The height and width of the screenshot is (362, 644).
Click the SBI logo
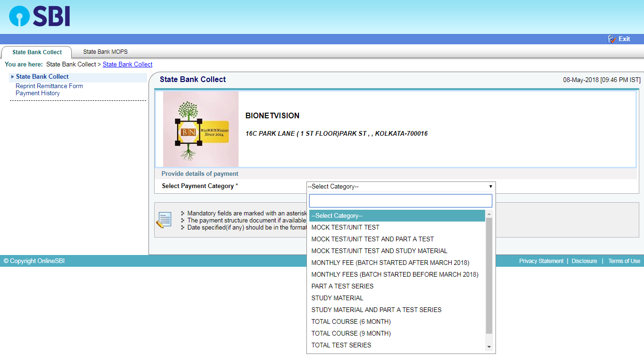(40, 16)
